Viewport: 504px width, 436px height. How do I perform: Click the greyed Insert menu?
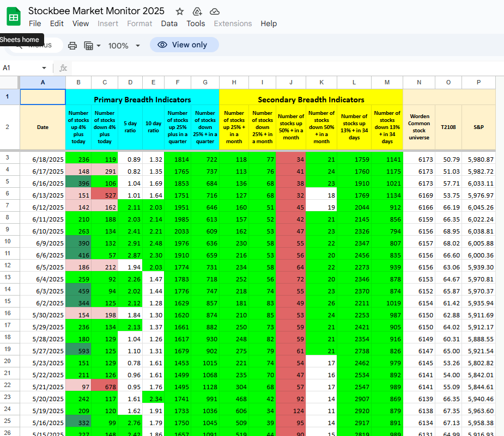[108, 24]
